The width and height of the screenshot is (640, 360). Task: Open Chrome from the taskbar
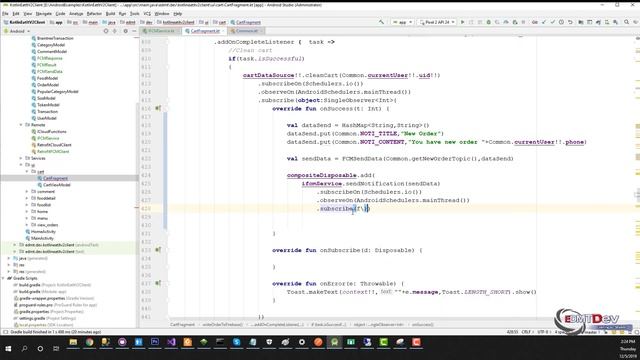pos(89,342)
